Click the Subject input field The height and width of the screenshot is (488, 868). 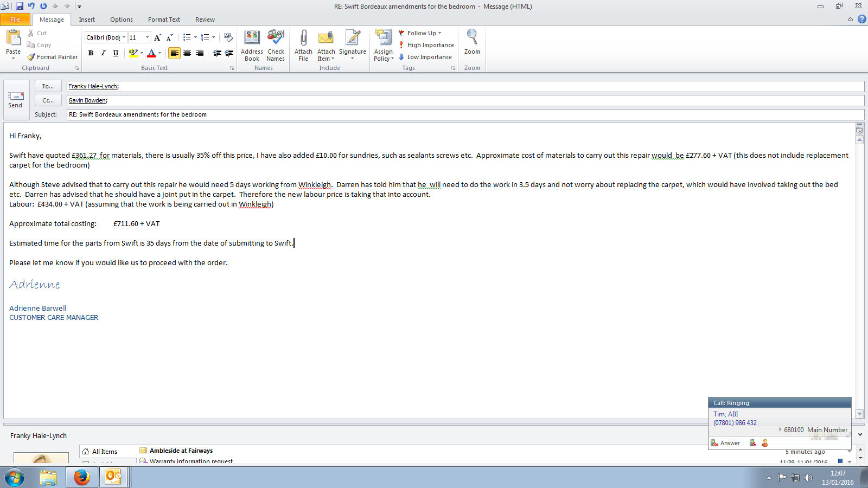(x=465, y=114)
